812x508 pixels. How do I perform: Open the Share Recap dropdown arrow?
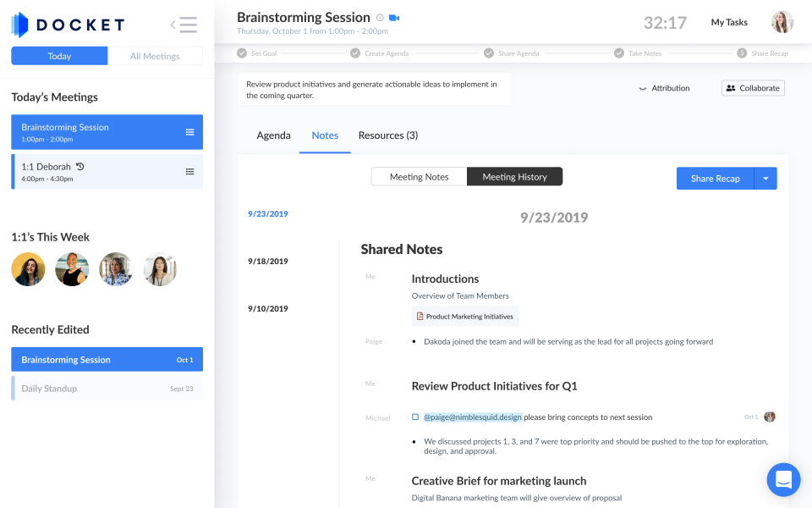767,178
